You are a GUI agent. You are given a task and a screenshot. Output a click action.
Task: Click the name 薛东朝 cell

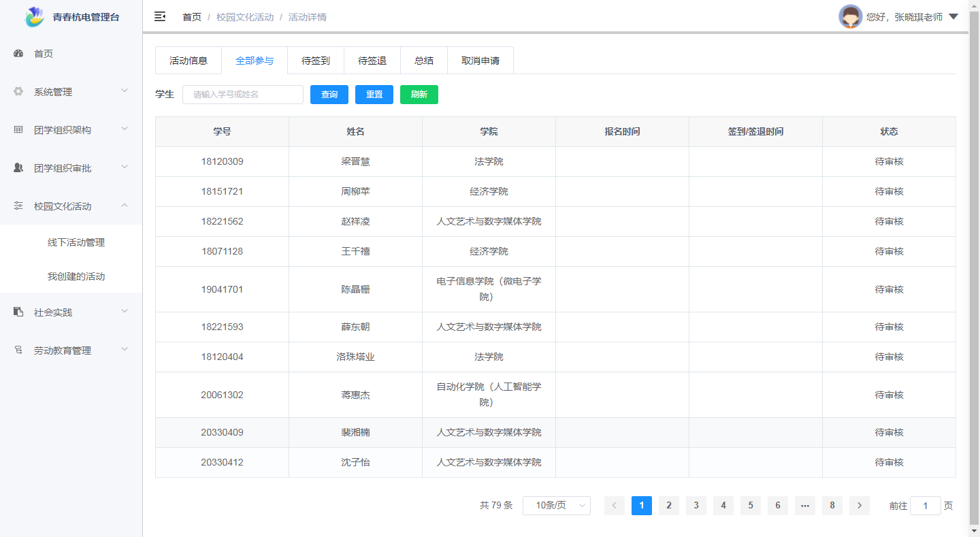355,327
